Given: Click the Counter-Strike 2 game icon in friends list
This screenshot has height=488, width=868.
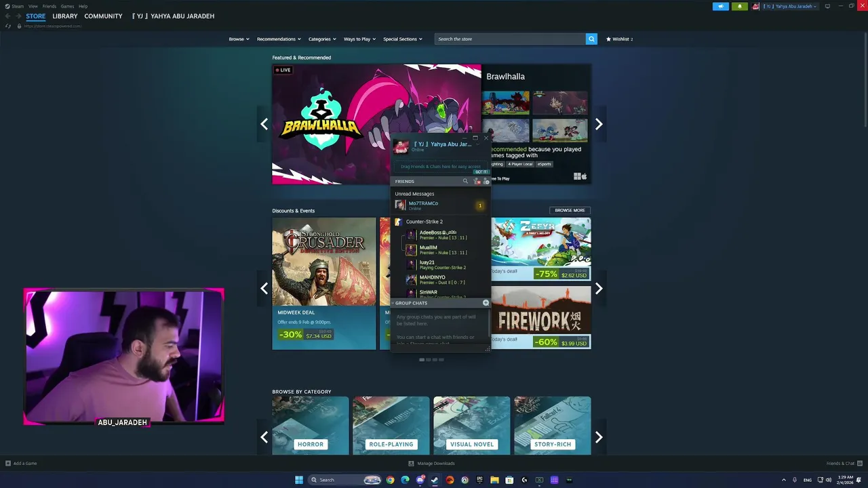Looking at the screenshot, I should [399, 222].
